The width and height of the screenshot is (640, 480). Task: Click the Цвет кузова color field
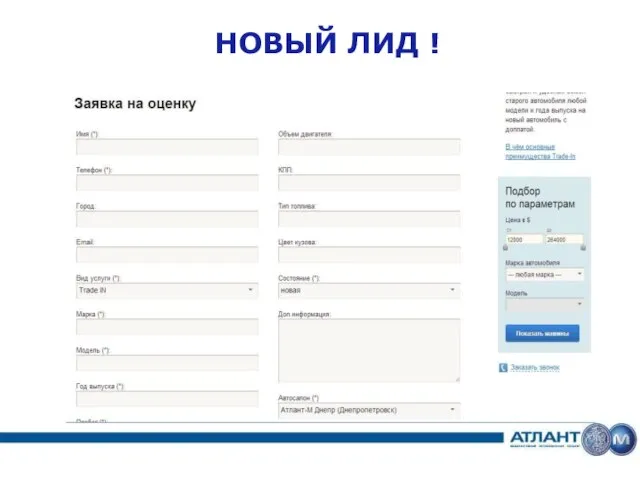click(x=369, y=255)
